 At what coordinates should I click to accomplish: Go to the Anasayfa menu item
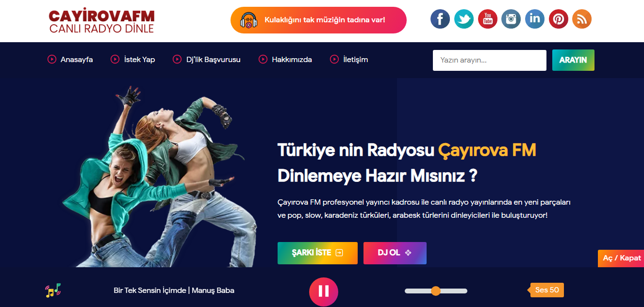tap(77, 60)
